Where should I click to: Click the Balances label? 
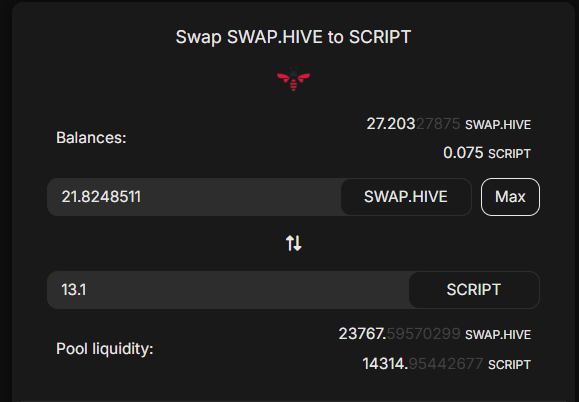point(91,138)
